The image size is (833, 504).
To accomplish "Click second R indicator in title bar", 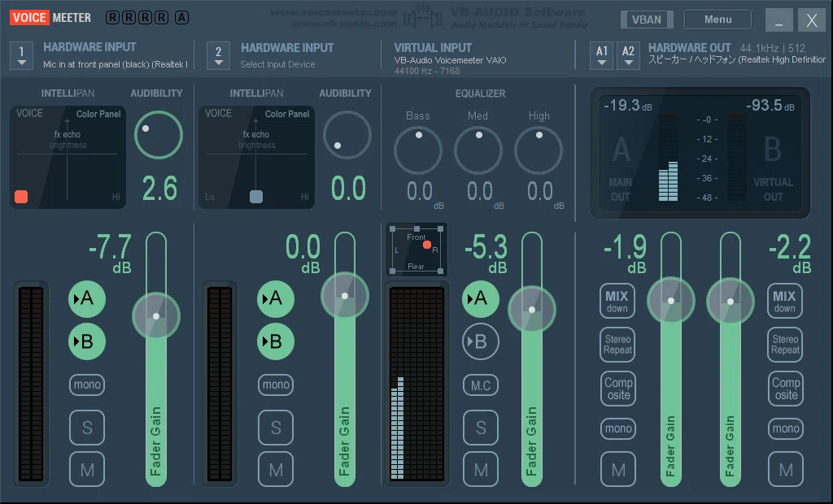I will click(129, 18).
